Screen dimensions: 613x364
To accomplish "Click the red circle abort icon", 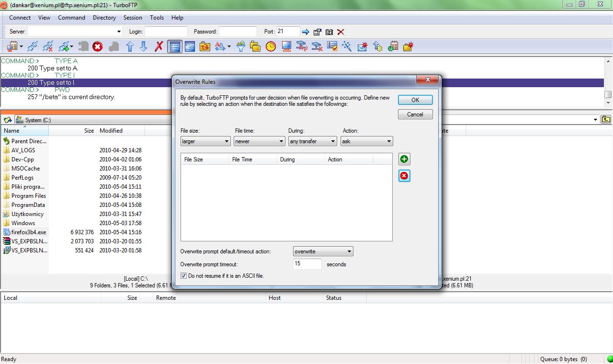I will (98, 46).
